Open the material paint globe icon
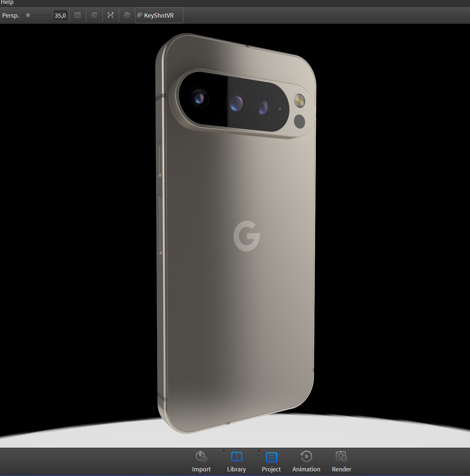Viewport: 470px width, 476px height. click(x=94, y=15)
